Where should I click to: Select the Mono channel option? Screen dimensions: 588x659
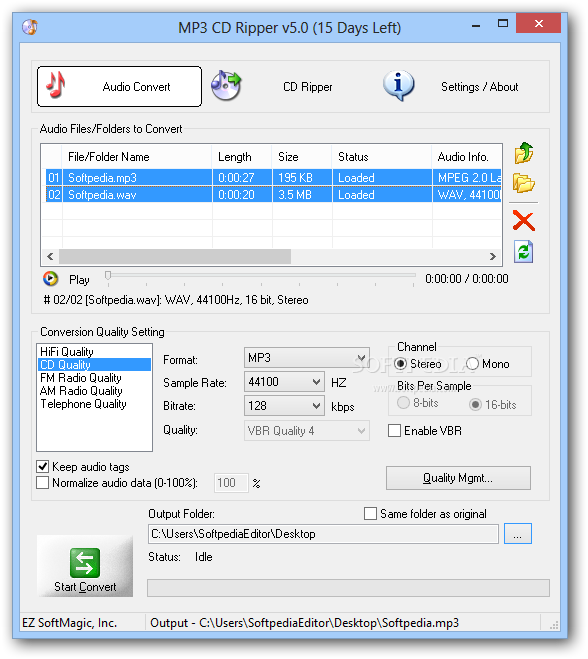tap(488, 364)
